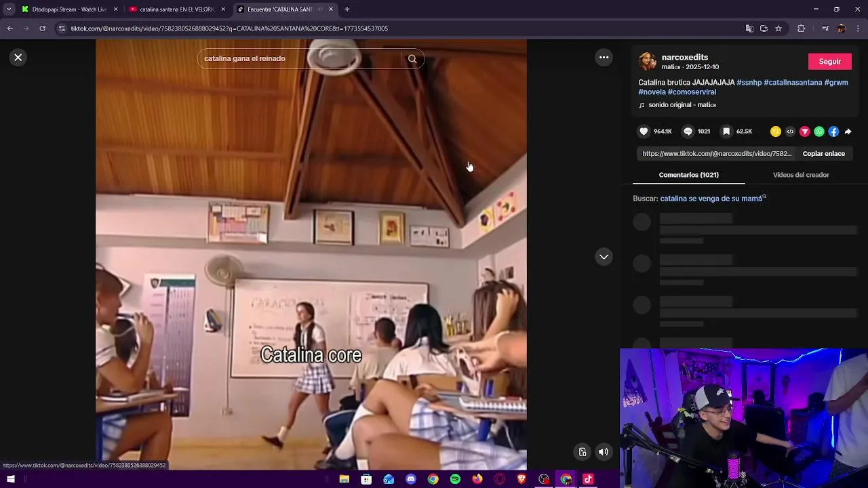
Task: Mute the video with the speaker icon
Action: pos(604,452)
